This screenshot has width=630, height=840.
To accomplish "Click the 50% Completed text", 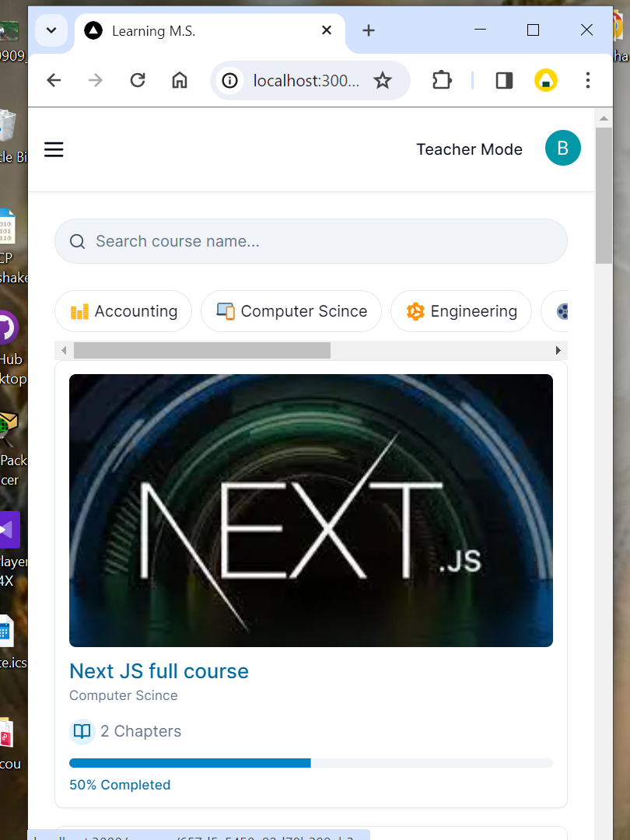I will 120,785.
